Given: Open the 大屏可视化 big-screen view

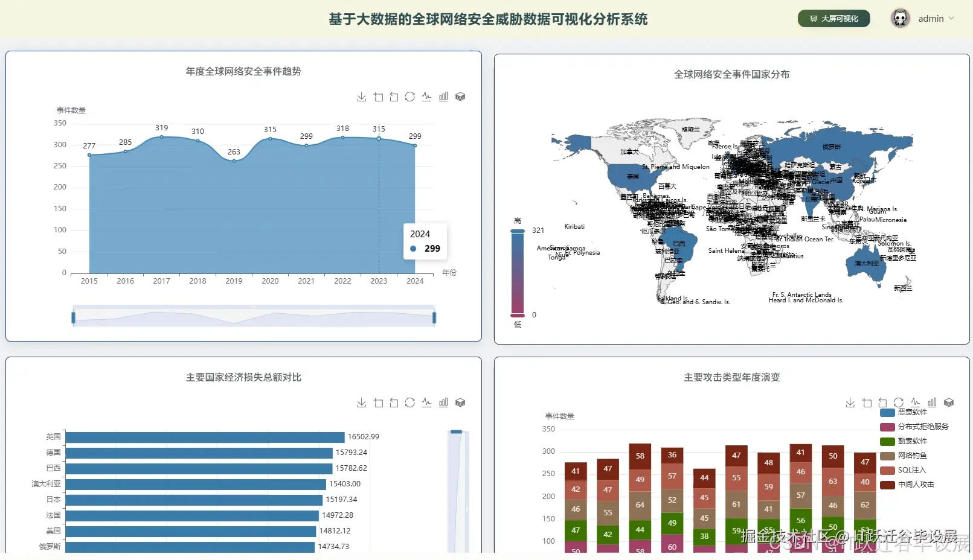Looking at the screenshot, I should pyautogui.click(x=834, y=19).
